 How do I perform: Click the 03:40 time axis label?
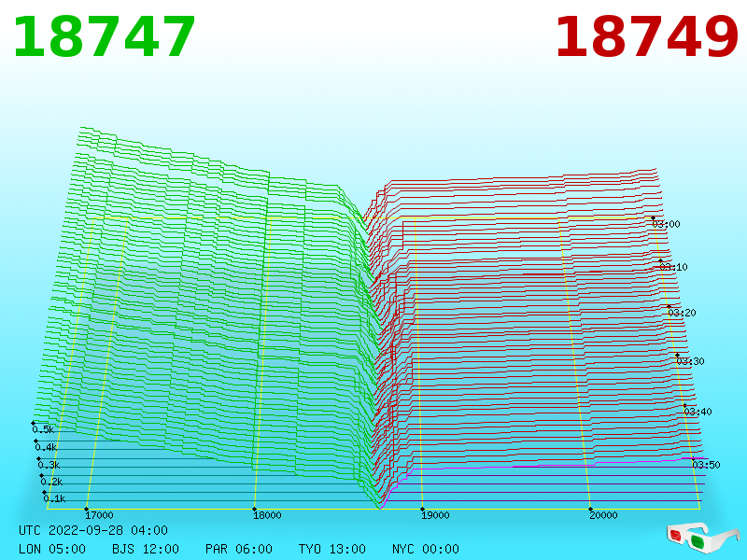698,412
